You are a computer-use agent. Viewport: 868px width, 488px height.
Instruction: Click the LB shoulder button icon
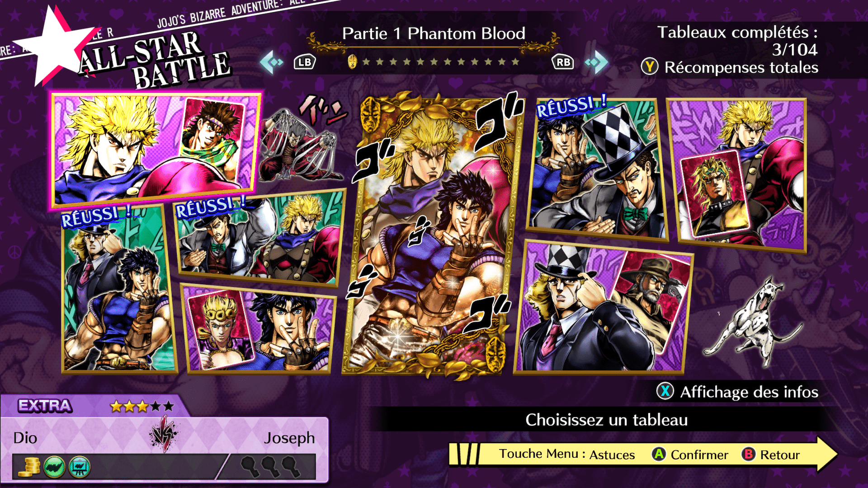(305, 62)
